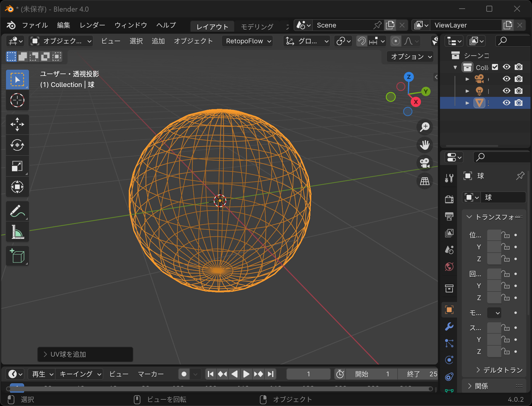Toggle snapping magnet in header
Image resolution: width=532 pixels, height=406 pixels.
point(361,41)
